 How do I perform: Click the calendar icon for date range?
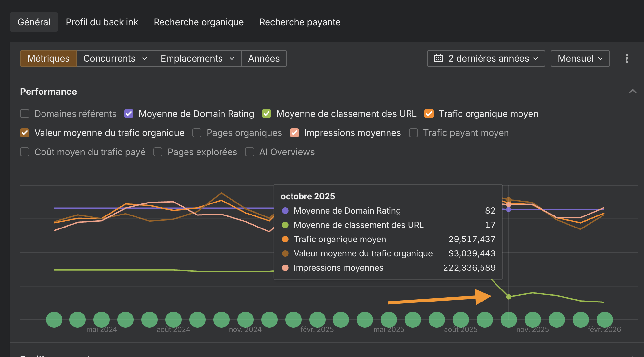[x=439, y=58]
